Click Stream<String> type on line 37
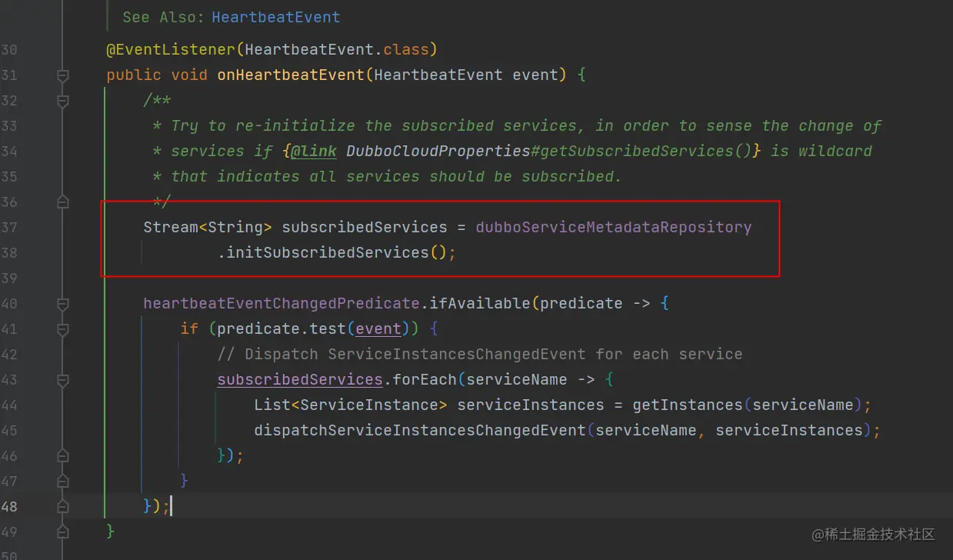 (x=208, y=227)
